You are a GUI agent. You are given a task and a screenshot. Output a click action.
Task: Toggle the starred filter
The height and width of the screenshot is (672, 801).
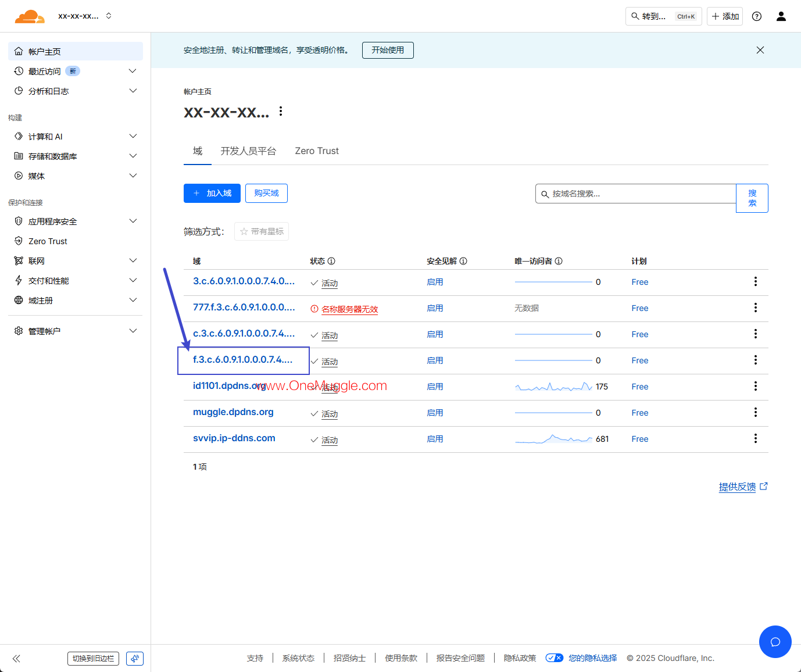pyautogui.click(x=262, y=231)
